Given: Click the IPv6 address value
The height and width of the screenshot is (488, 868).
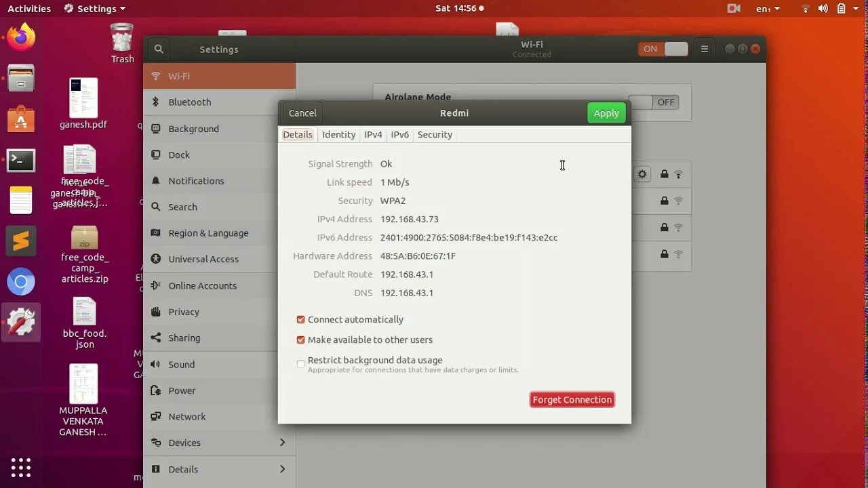Looking at the screenshot, I should (x=469, y=238).
